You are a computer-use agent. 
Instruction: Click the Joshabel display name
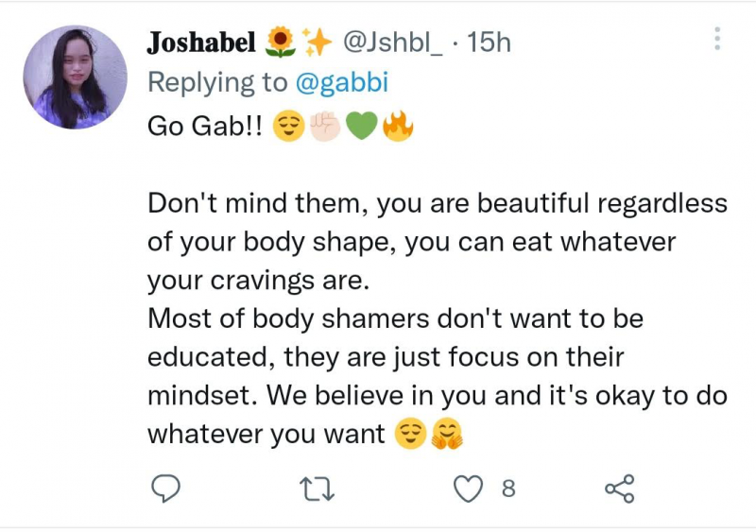[202, 43]
